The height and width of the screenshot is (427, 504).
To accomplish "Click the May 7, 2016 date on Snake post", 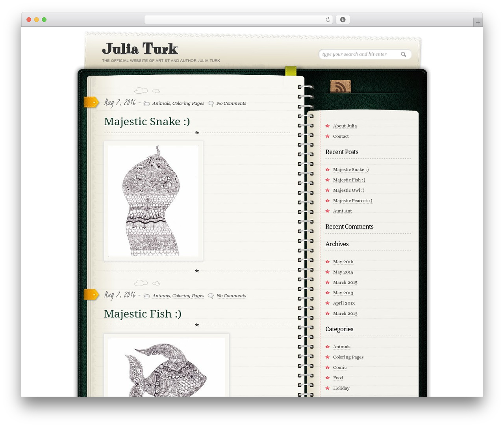I will tap(120, 103).
